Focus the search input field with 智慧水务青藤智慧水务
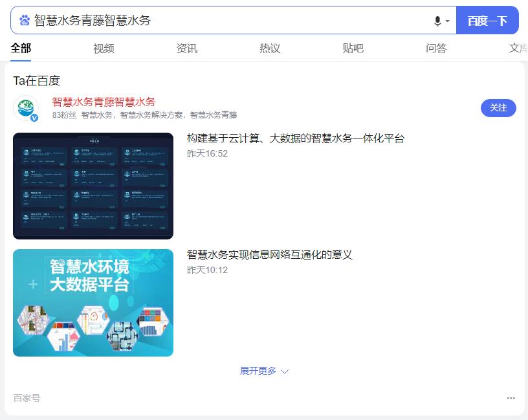 (233, 20)
